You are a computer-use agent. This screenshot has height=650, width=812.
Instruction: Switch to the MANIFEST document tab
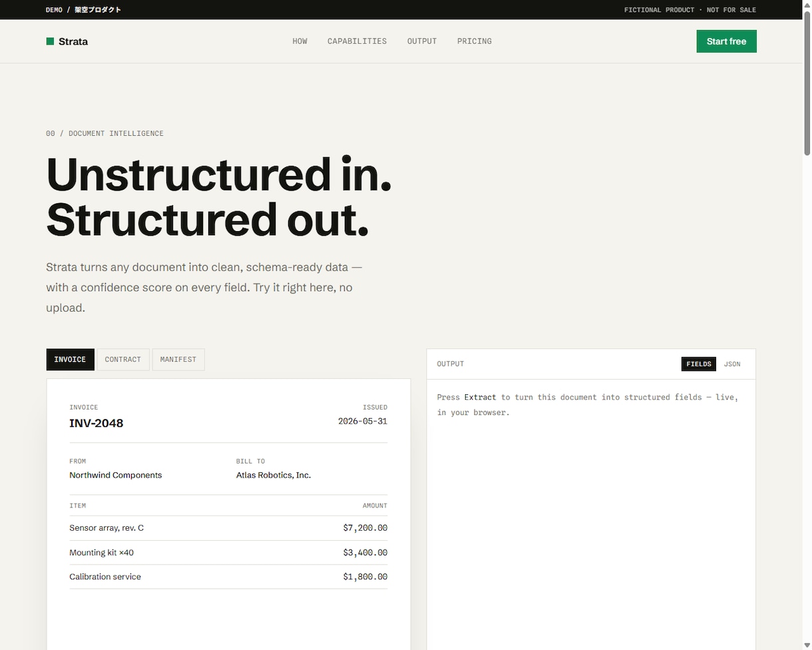178,360
